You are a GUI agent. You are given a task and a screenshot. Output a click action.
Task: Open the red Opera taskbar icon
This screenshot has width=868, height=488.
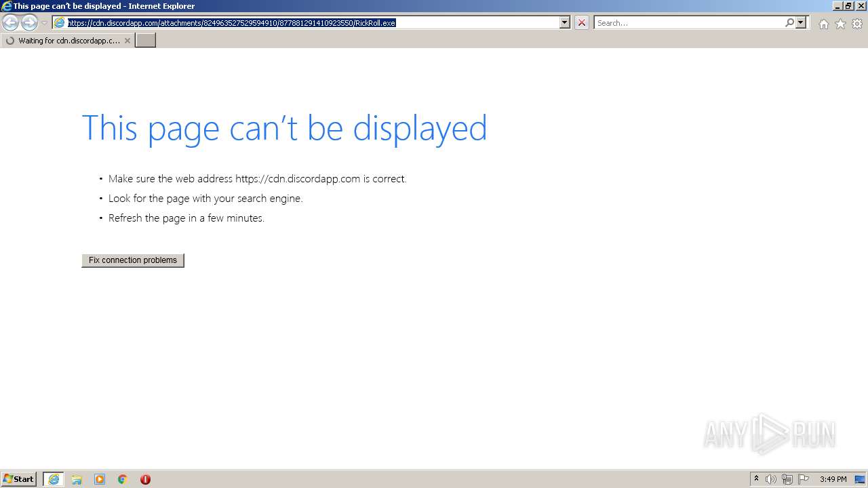pyautogui.click(x=145, y=479)
